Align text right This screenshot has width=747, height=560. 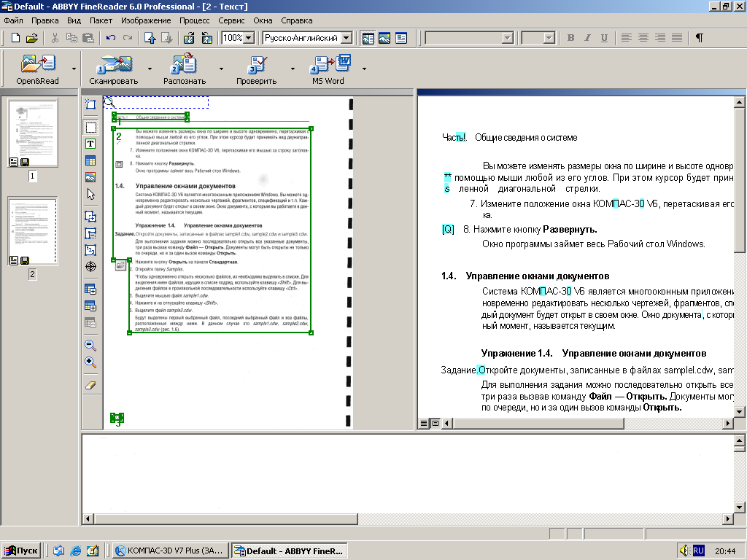(659, 38)
